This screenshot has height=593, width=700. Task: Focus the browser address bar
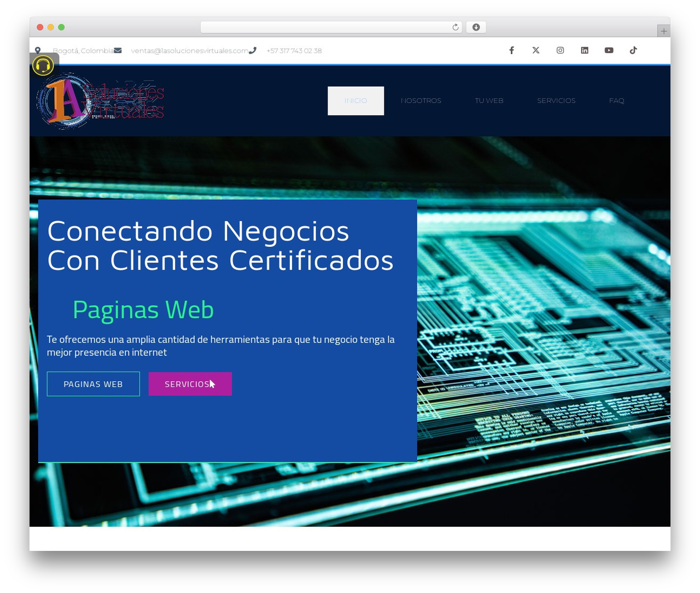pyautogui.click(x=331, y=27)
